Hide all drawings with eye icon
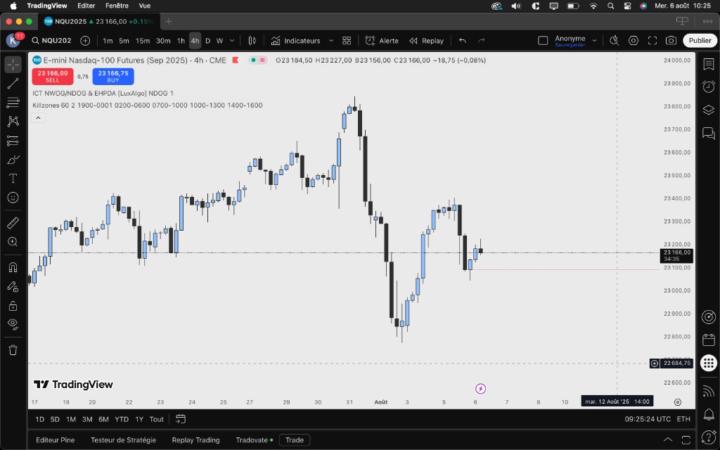This screenshot has width=720, height=450. [13, 324]
